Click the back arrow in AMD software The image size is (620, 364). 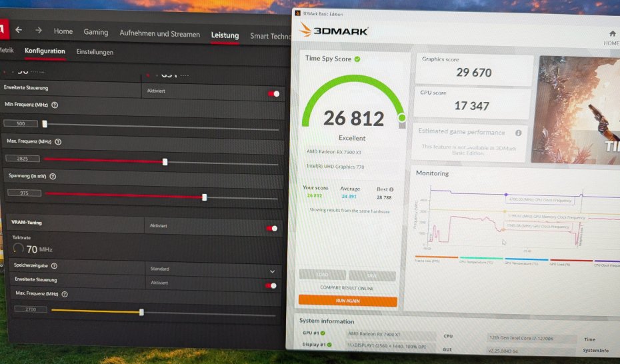point(19,29)
